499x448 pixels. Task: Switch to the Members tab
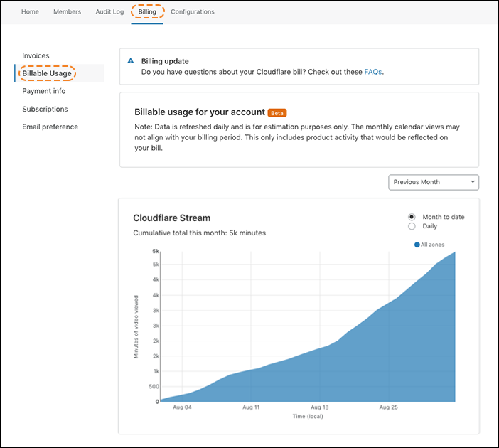click(x=67, y=12)
